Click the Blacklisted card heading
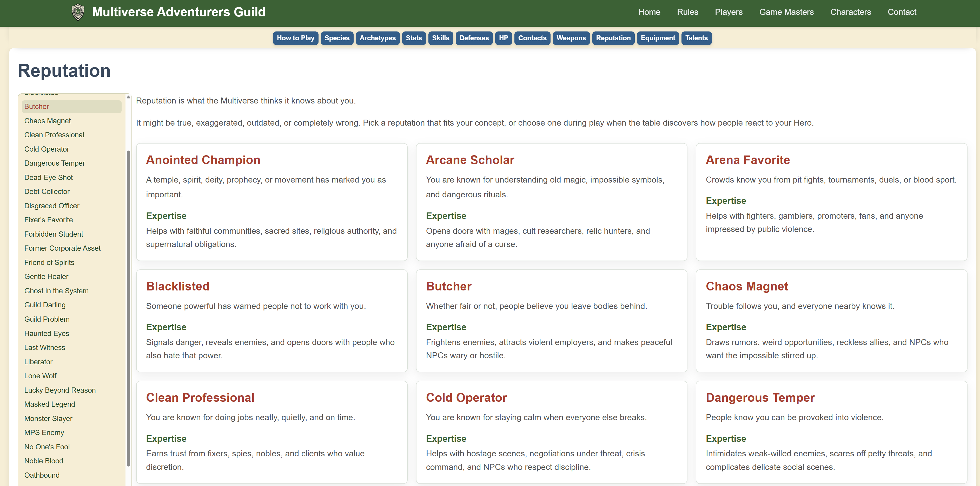Image resolution: width=980 pixels, height=486 pixels. (x=178, y=286)
